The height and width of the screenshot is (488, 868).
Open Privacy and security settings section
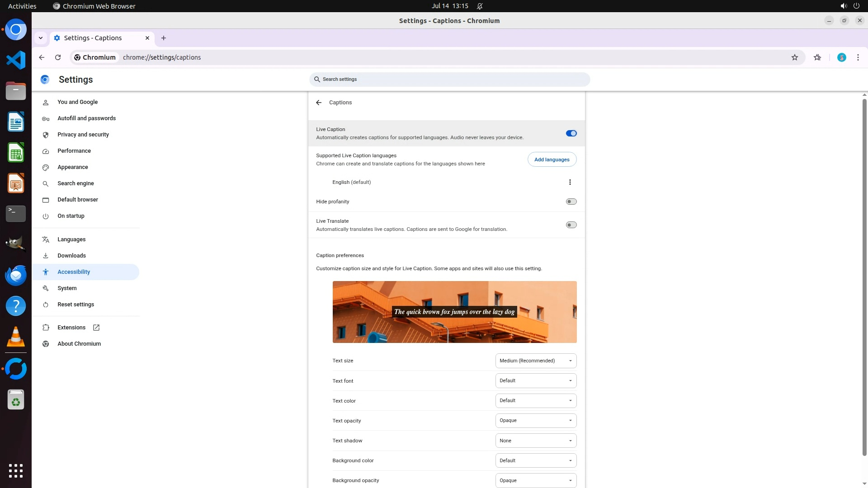coord(83,135)
